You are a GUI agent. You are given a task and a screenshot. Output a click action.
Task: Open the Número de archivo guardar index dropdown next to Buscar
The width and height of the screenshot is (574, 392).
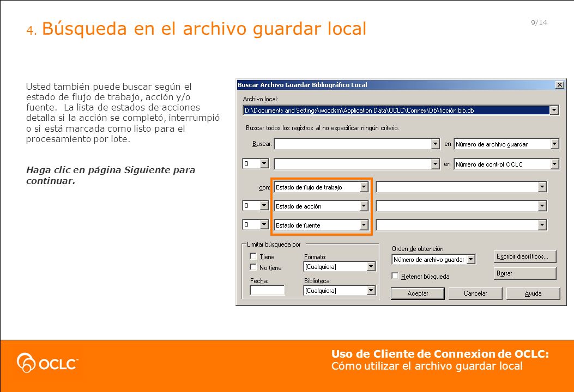click(554, 144)
